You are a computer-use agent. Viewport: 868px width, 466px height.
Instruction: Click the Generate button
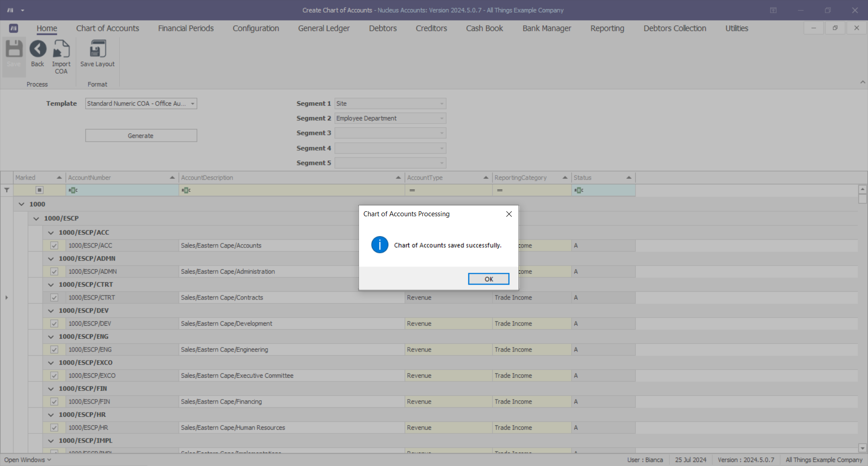pyautogui.click(x=141, y=136)
